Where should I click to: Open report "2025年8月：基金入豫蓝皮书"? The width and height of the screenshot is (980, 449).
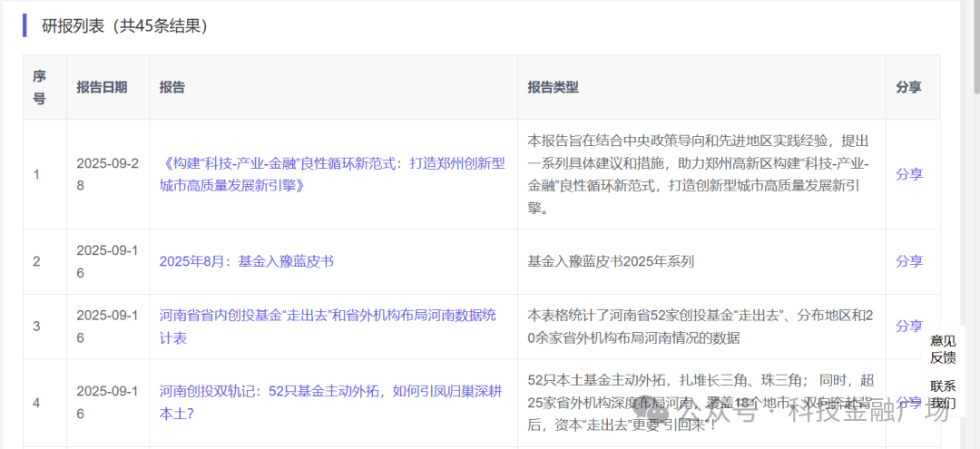click(247, 261)
